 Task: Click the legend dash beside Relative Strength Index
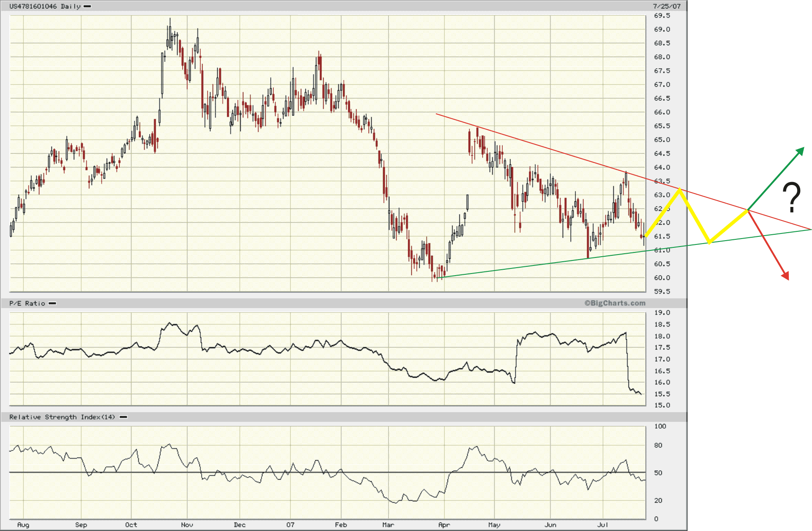point(124,417)
